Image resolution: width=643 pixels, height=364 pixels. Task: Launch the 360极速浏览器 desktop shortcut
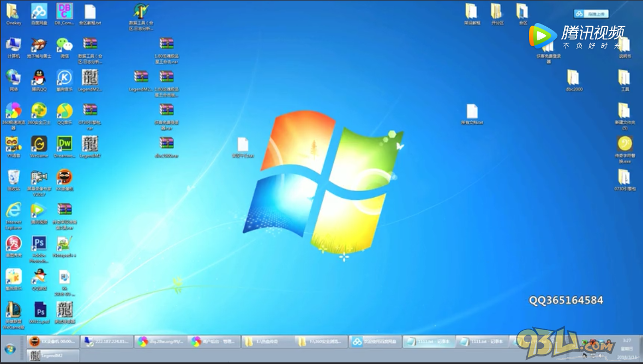pyautogui.click(x=13, y=117)
